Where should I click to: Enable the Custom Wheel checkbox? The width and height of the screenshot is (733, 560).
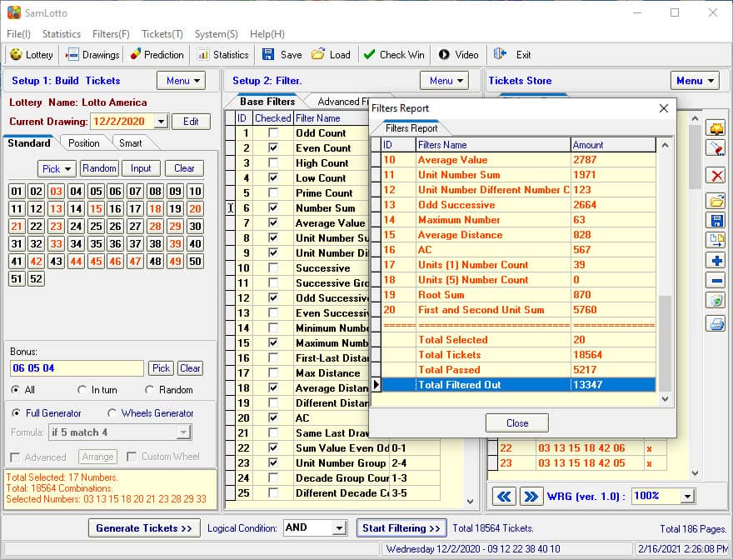point(132,457)
